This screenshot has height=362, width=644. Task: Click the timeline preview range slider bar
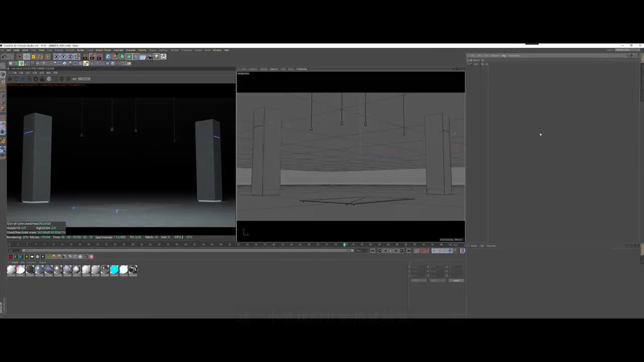[189, 250]
